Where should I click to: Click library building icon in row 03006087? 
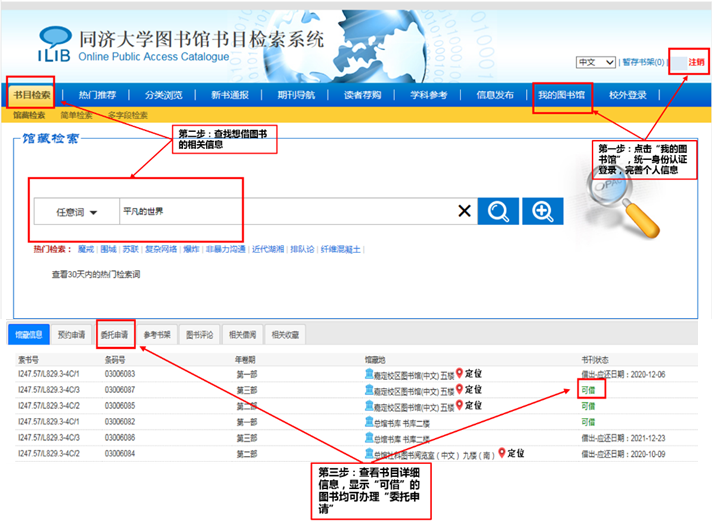(x=369, y=390)
